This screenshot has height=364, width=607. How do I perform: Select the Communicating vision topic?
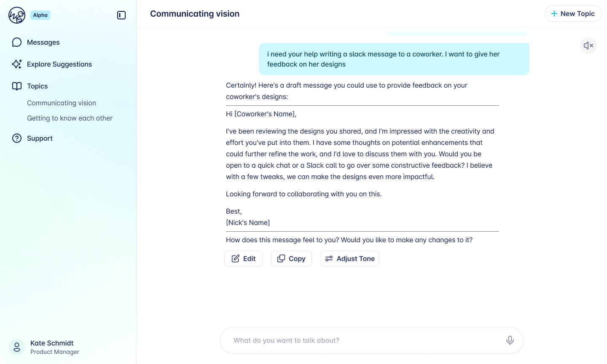(61, 103)
